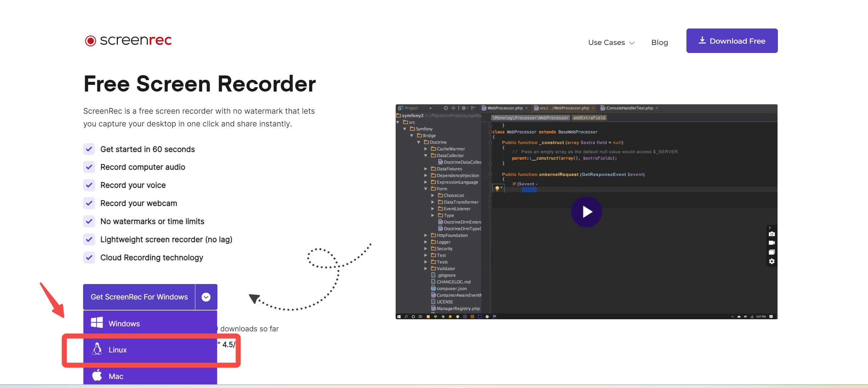868x388 pixels.
Task: Click the Windows Start icon in video taskbar
Action: pyautogui.click(x=399, y=317)
